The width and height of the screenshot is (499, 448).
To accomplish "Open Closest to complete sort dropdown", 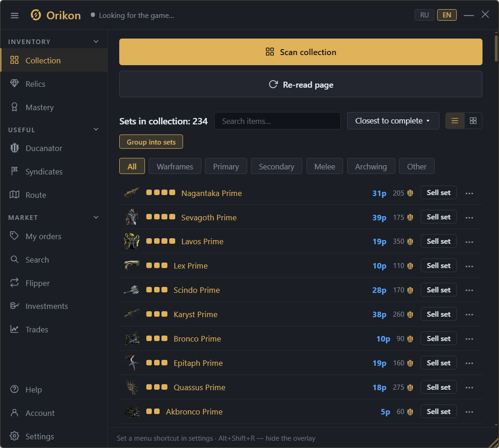I will click(393, 121).
